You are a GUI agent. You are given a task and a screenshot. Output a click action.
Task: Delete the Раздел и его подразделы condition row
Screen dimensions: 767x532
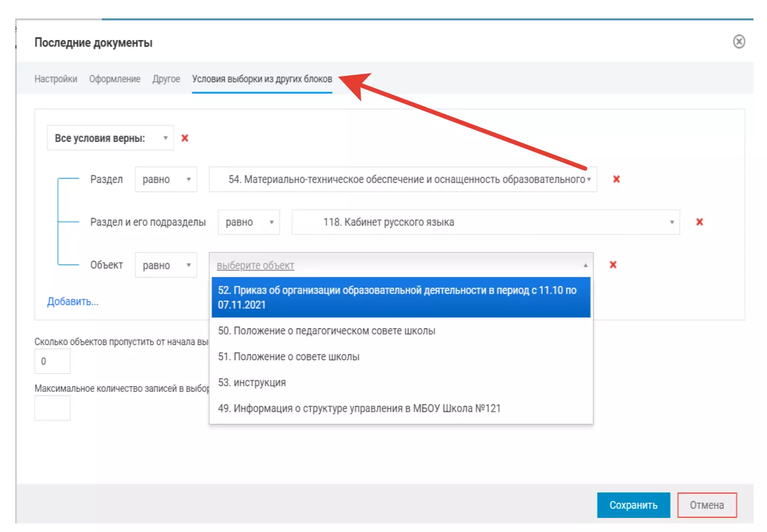(x=699, y=222)
